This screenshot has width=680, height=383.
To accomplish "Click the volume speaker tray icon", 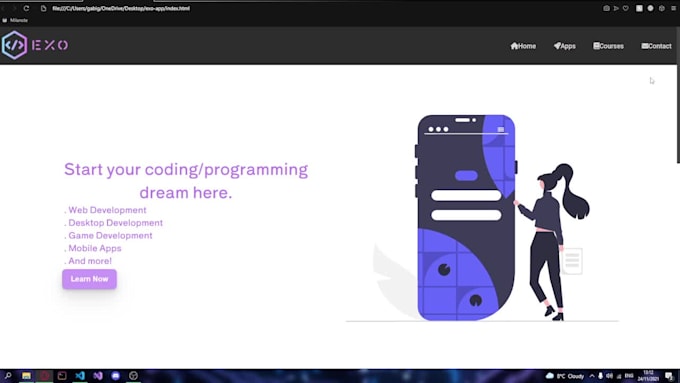I will click(x=610, y=376).
